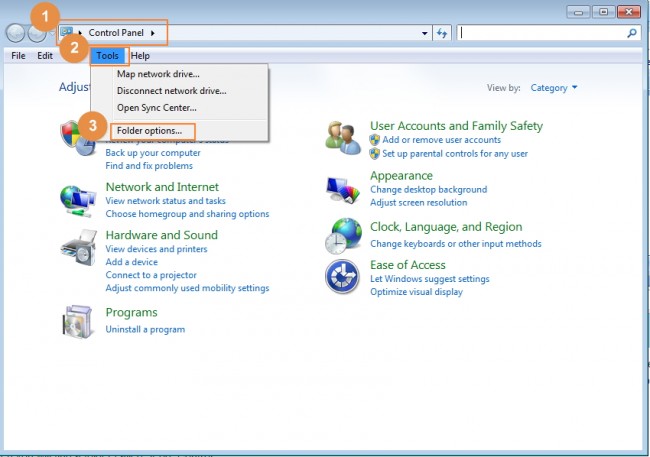Click Add a device link

pos(132,262)
